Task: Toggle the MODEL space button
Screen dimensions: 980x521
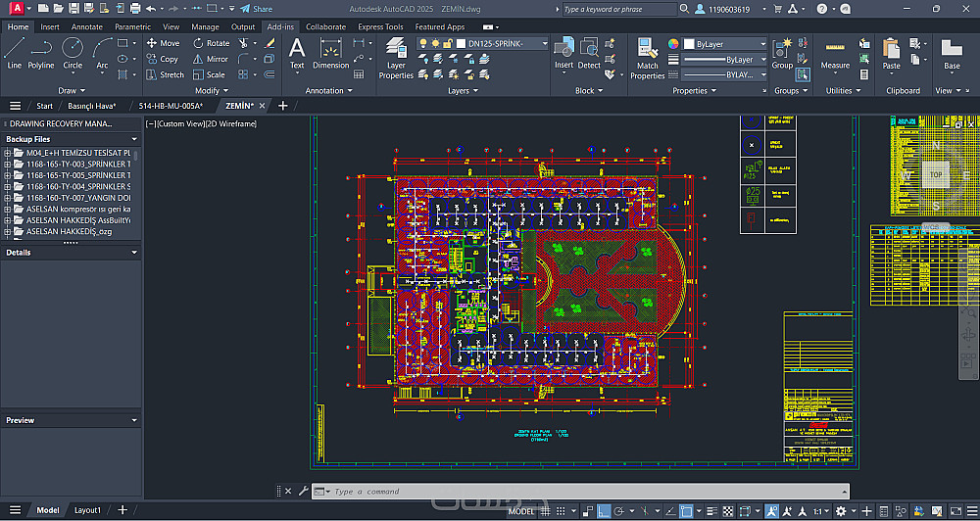Action: point(522,511)
